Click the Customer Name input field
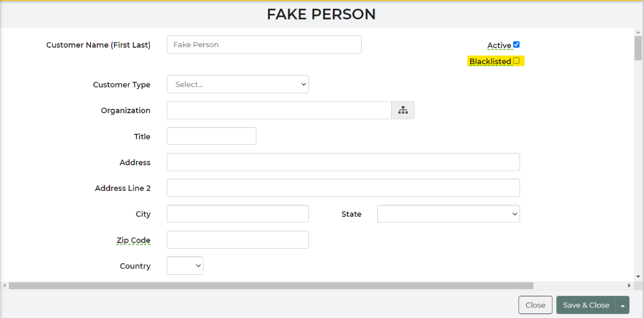 click(x=264, y=45)
